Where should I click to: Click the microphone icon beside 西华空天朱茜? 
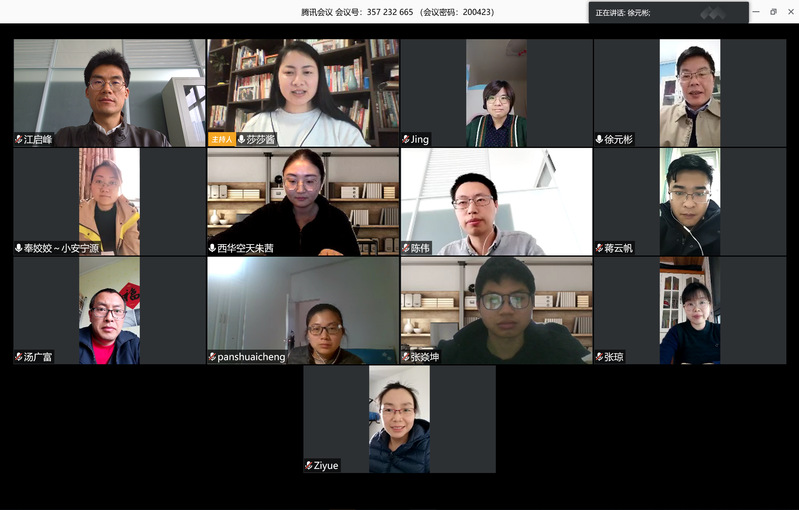pos(212,248)
